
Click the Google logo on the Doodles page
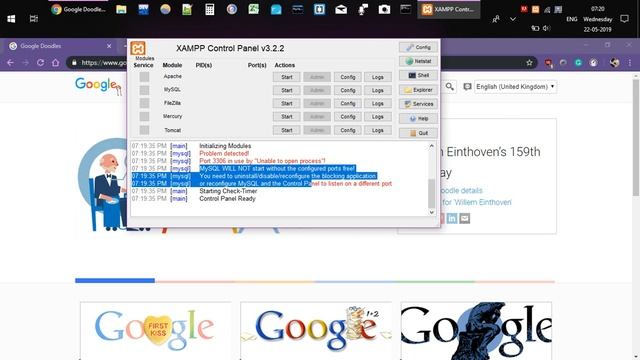[x=98, y=85]
